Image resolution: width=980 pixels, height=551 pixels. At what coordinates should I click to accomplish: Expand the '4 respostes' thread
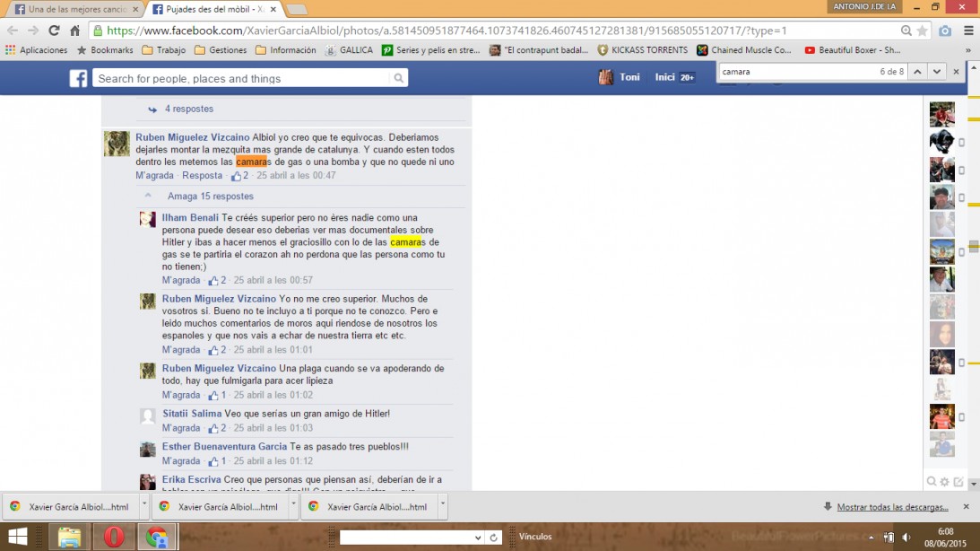188,109
